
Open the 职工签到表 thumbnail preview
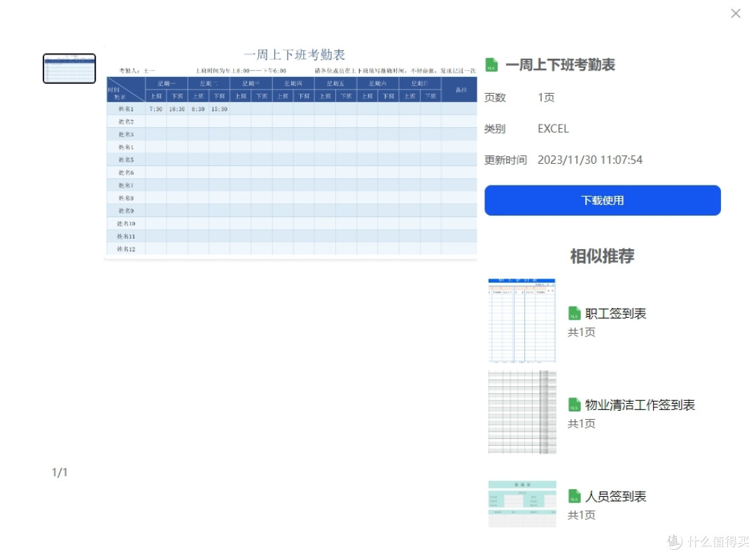tap(522, 320)
